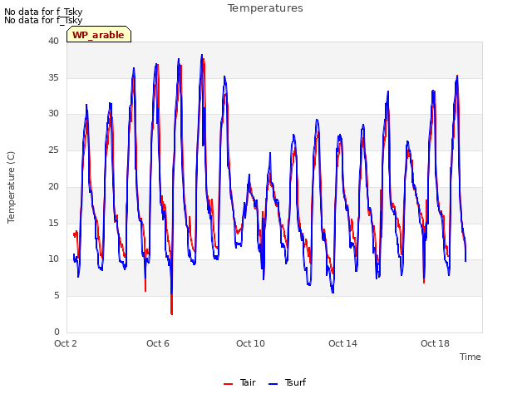Click the Oct 10 x-axis tick label

[x=250, y=343]
